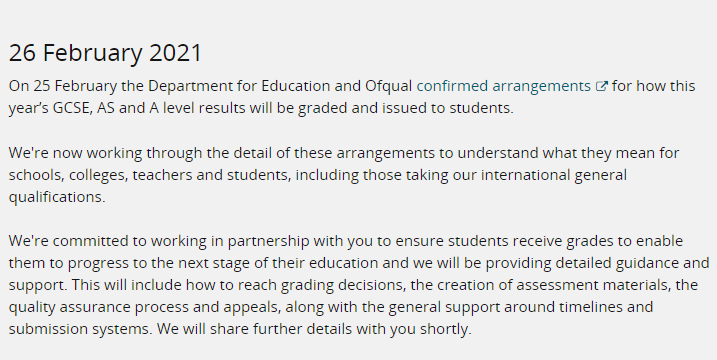The height and width of the screenshot is (360, 717).
Task: Click the words 'next stage of their education'
Action: (278, 263)
